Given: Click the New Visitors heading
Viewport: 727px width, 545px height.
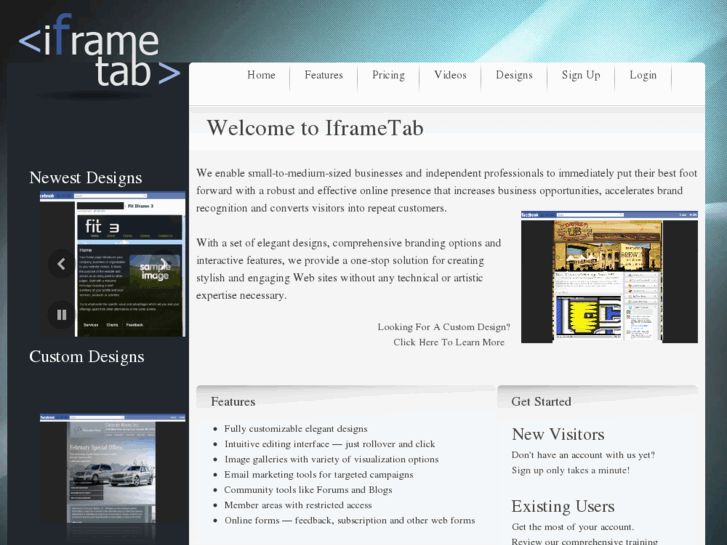Looking at the screenshot, I should 558,434.
